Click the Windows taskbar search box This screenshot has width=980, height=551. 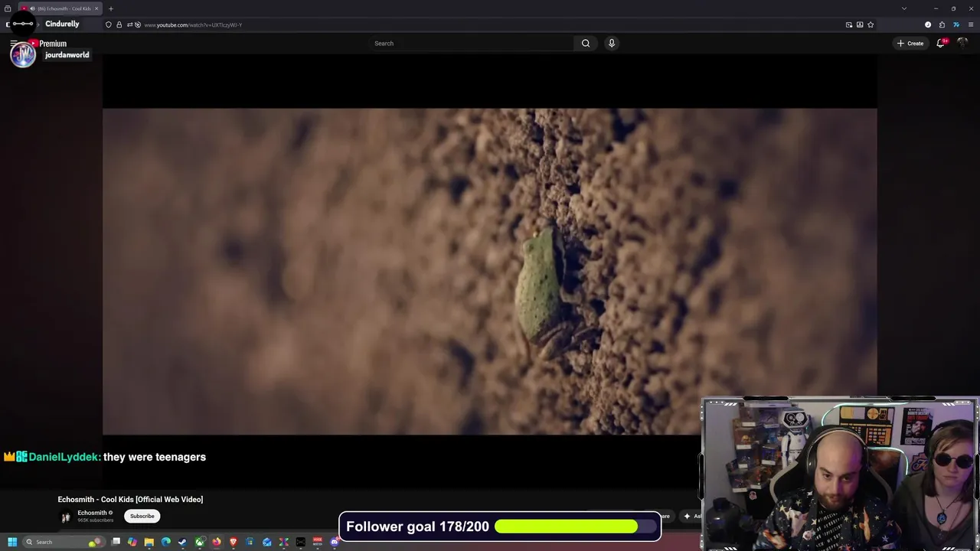[64, 542]
